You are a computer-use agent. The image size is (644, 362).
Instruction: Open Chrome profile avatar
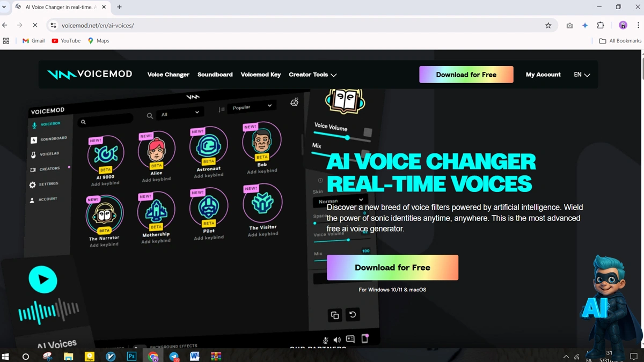[623, 25]
